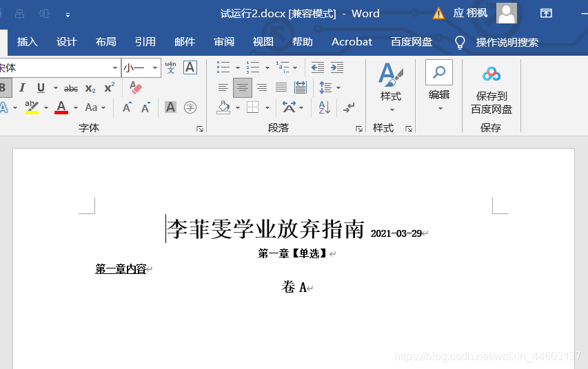This screenshot has width=588, height=369.
Task: Open the 布局 tab
Action: pos(105,42)
